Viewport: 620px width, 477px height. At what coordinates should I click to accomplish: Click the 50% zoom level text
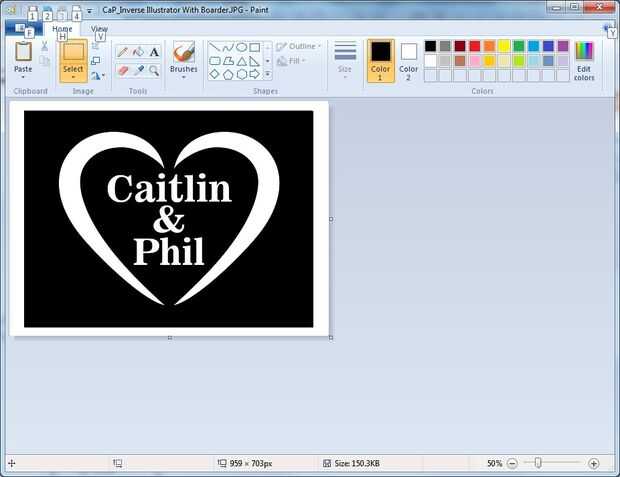494,463
